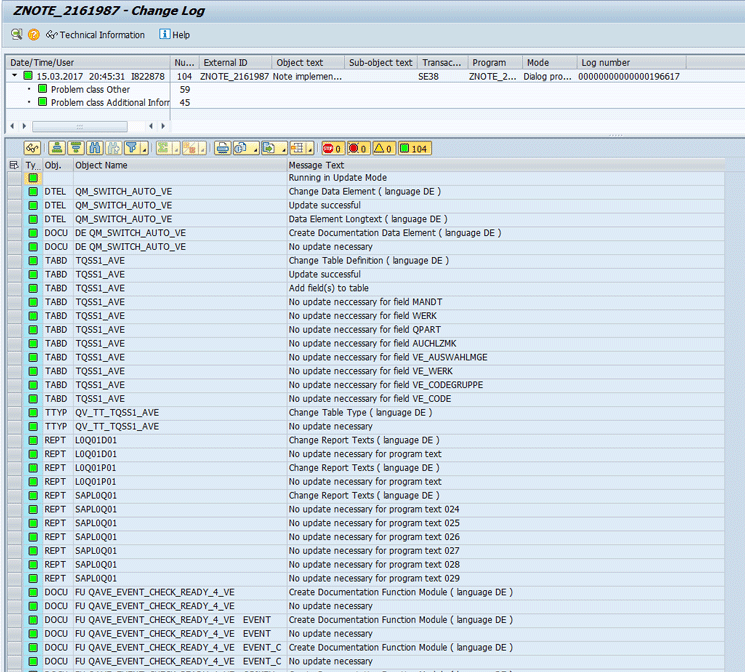Toggle the green 104 success messages filter

pyautogui.click(x=414, y=148)
